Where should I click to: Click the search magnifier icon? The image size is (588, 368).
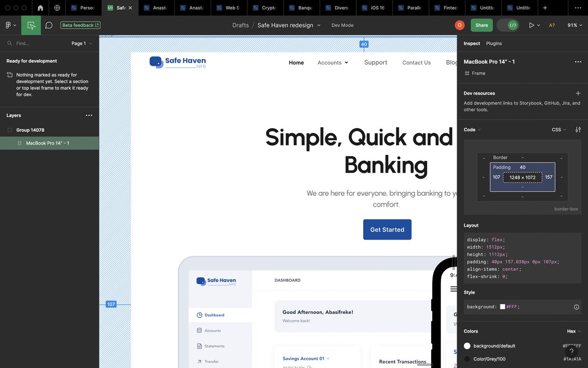click(9, 43)
